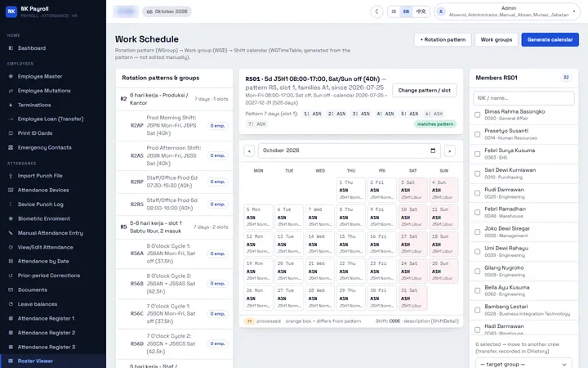Click the Roster Viewer sidebar icon
The width and height of the screenshot is (588, 368).
pos(11,361)
